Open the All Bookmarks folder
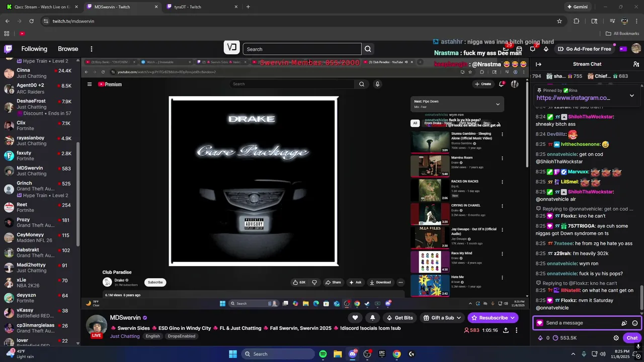This screenshot has width=644, height=362. (622, 34)
